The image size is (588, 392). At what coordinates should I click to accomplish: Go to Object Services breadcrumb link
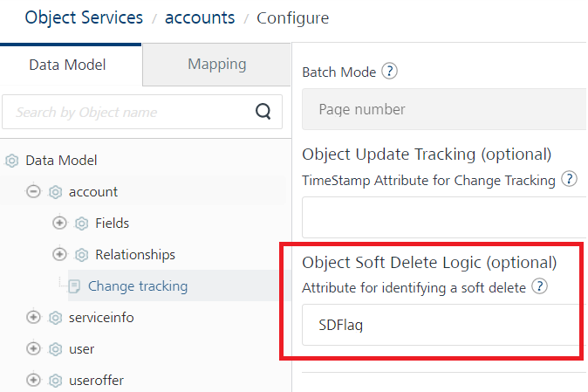coord(84,17)
